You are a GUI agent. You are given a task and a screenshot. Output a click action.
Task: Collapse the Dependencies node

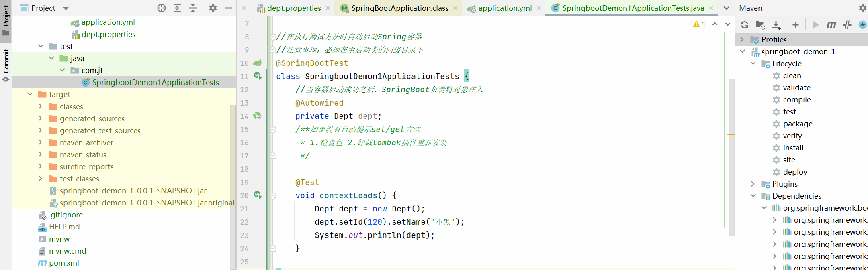click(x=753, y=196)
